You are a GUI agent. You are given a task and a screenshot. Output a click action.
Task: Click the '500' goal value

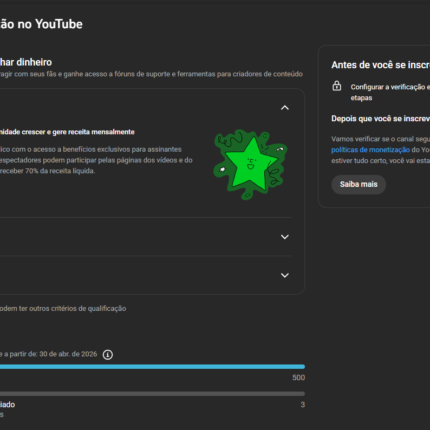coord(299,378)
